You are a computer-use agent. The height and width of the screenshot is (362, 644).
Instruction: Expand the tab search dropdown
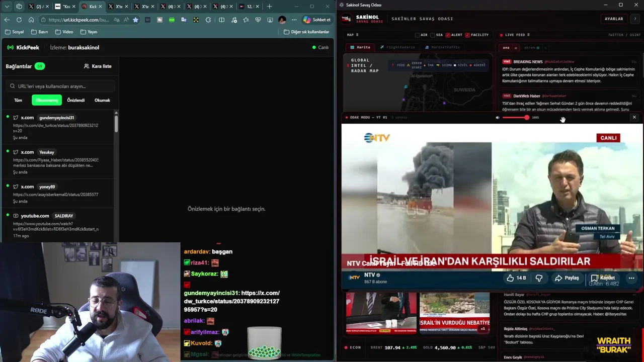(x=7, y=7)
